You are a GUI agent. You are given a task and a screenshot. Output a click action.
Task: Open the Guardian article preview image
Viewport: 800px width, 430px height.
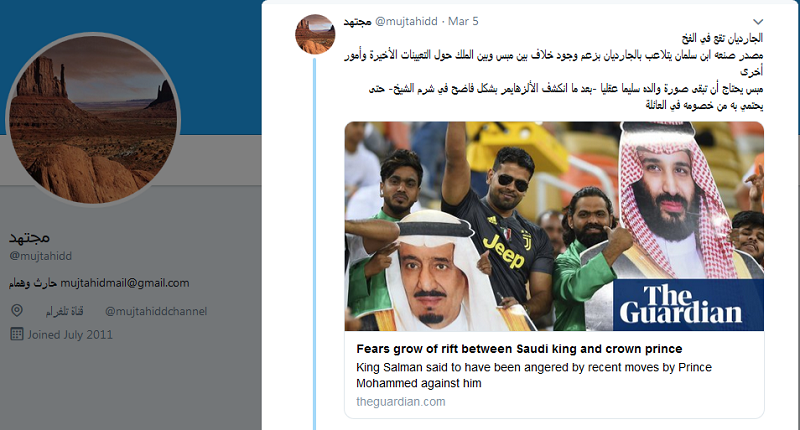pos(553,226)
